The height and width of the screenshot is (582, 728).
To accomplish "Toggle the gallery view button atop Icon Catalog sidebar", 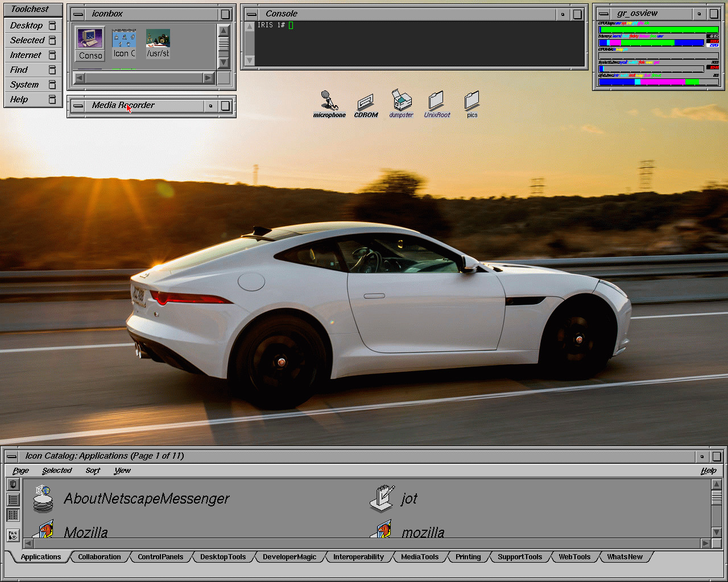I will [13, 484].
